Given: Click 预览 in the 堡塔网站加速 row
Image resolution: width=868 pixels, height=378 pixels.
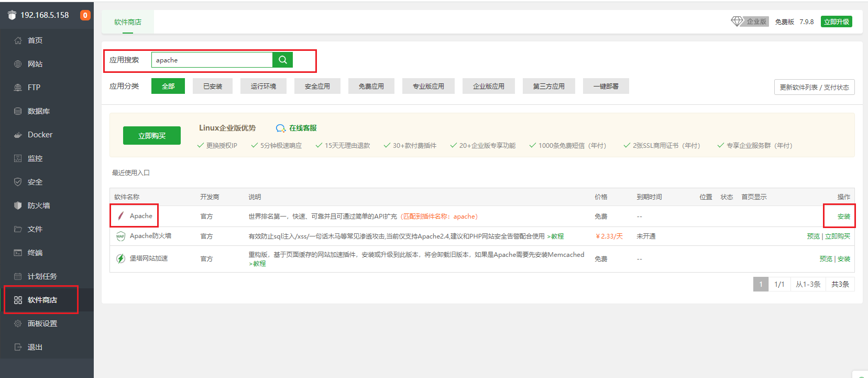Looking at the screenshot, I should [826, 258].
